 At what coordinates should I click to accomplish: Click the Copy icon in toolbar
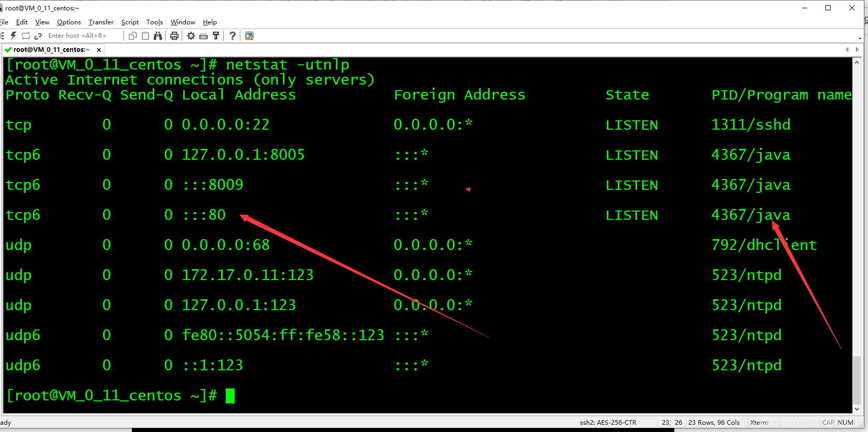click(133, 36)
